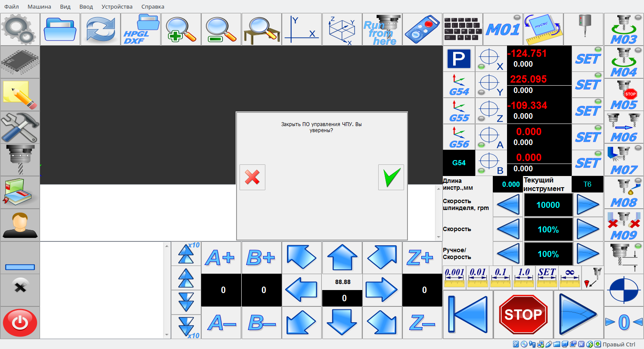Open the Файл menu
644x349 pixels.
(x=12, y=7)
